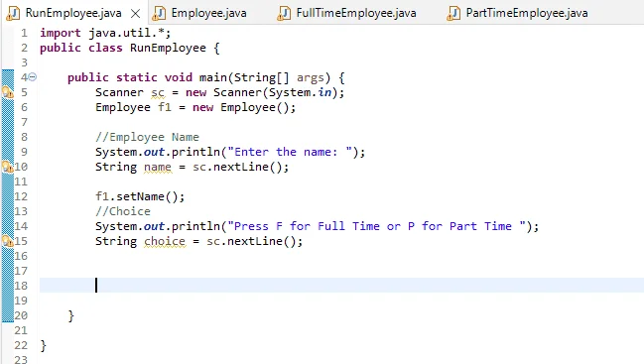Click the Java file icon on PartTimeEmployee.java tab
This screenshot has width=644, height=364.
point(453,13)
